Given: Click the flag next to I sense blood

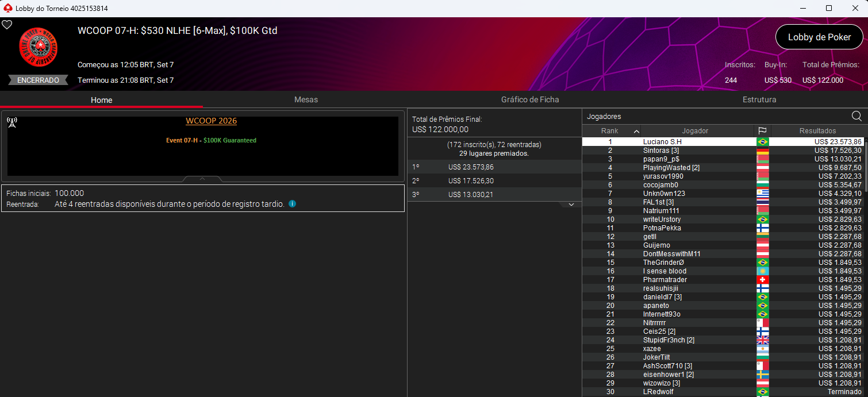Looking at the screenshot, I should click(763, 271).
